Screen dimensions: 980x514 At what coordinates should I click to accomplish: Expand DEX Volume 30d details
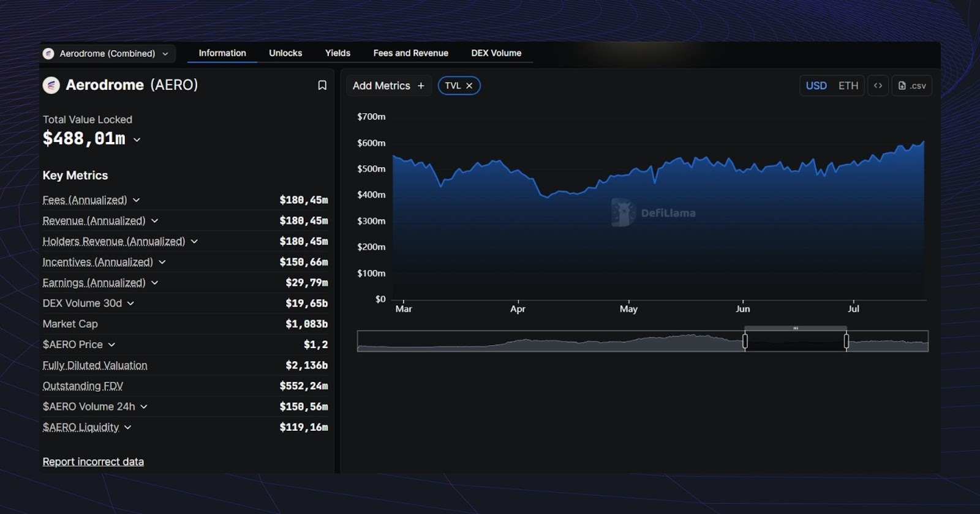click(x=130, y=304)
